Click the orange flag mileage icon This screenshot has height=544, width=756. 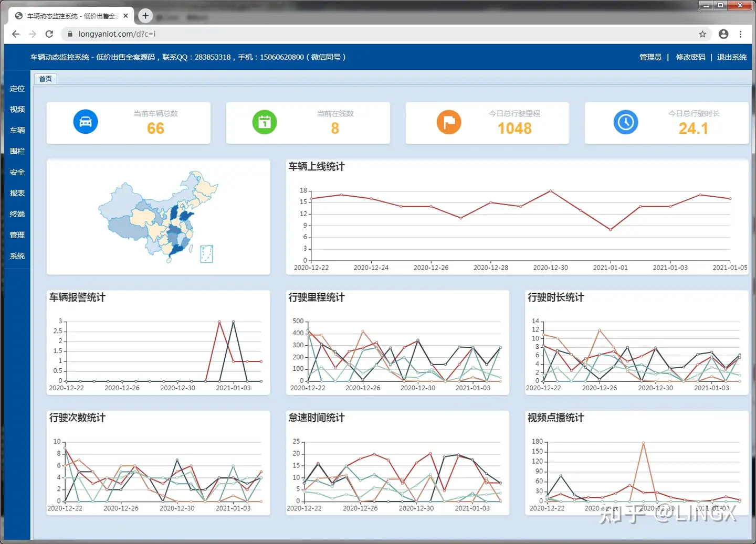[449, 122]
